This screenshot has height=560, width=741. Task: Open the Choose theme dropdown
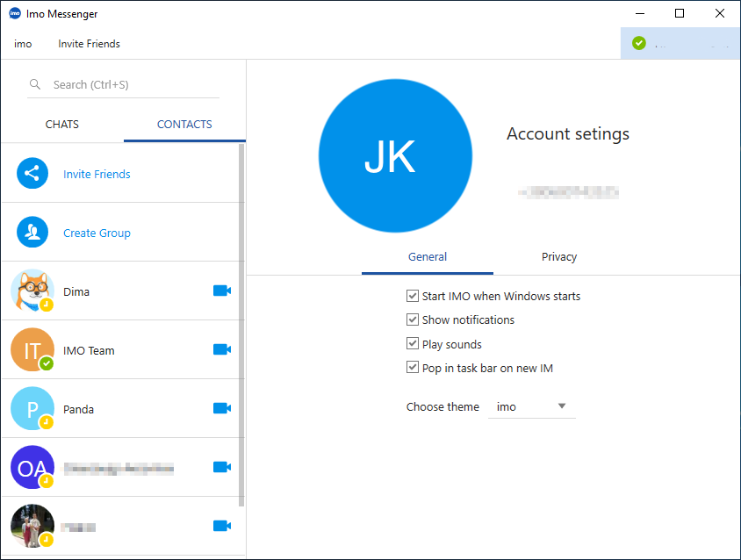[532, 407]
